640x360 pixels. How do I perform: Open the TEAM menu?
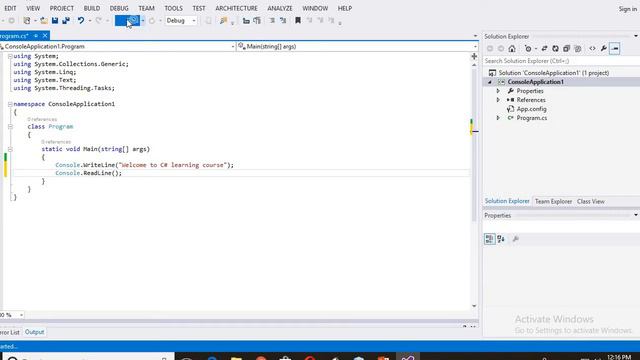(x=146, y=8)
